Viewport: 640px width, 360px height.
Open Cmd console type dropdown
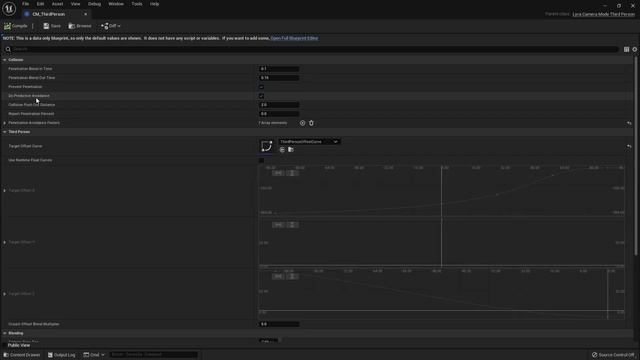(x=94, y=355)
